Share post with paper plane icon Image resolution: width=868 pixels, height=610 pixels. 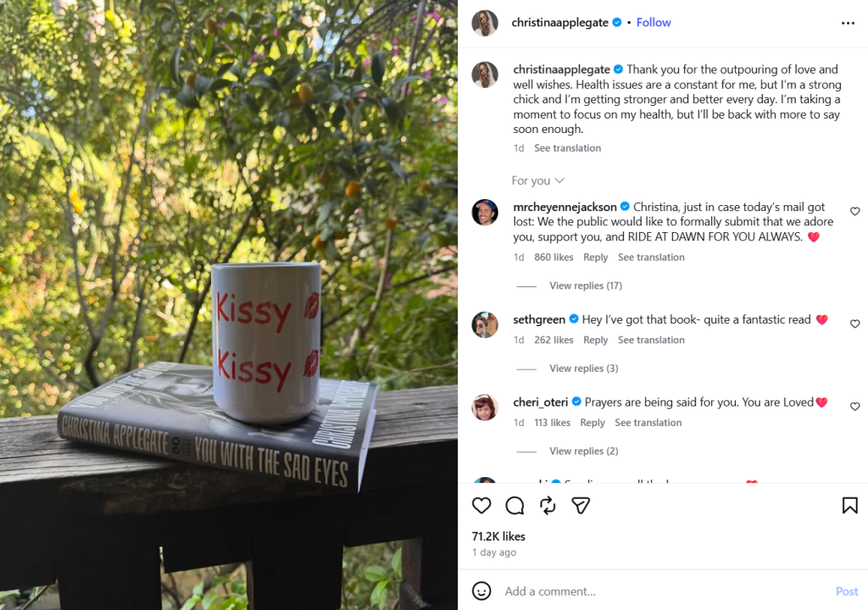click(581, 506)
